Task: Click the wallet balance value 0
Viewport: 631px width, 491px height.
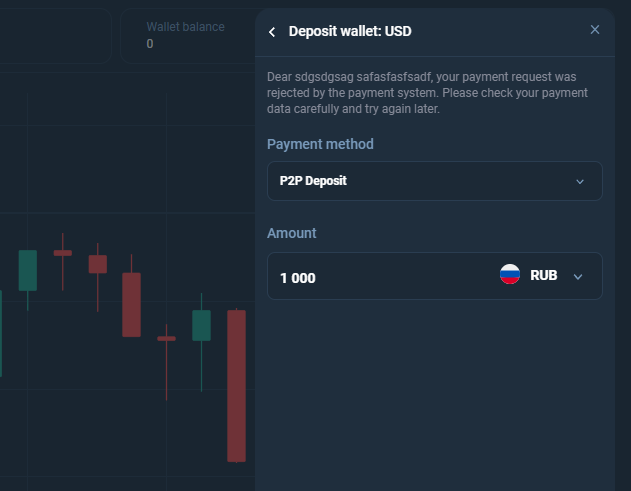Action: pos(150,43)
